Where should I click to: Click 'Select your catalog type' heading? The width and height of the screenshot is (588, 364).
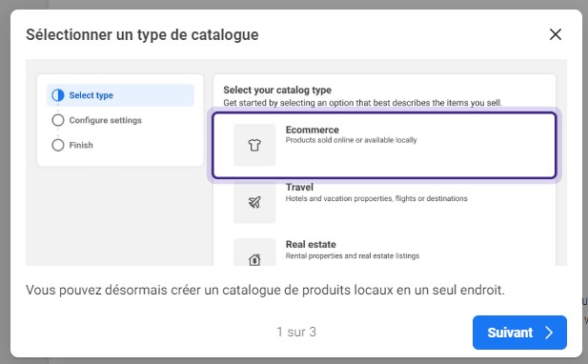(277, 90)
